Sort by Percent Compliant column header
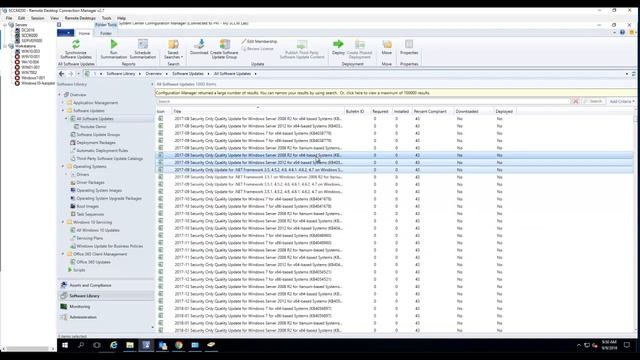This screenshot has height=360, width=640. pos(432,111)
